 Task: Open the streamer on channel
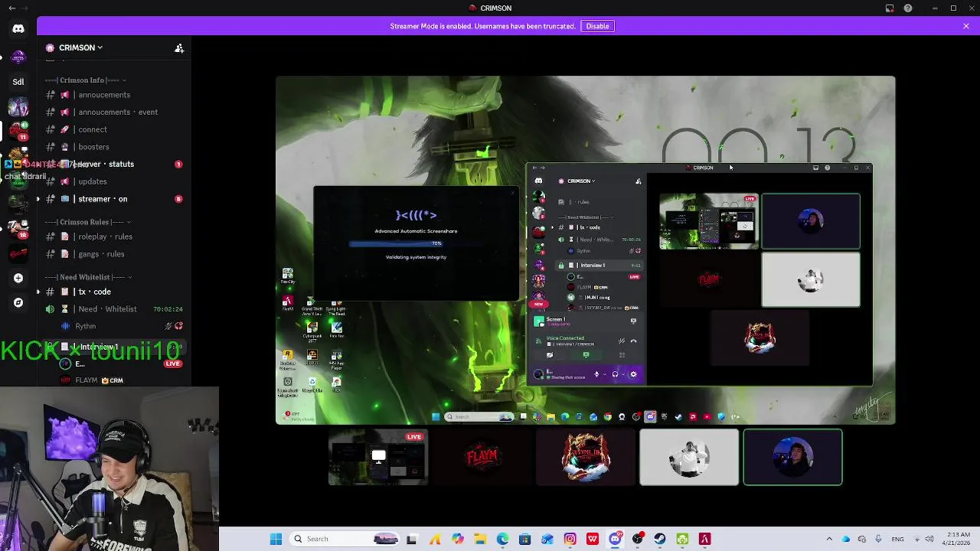(x=113, y=199)
